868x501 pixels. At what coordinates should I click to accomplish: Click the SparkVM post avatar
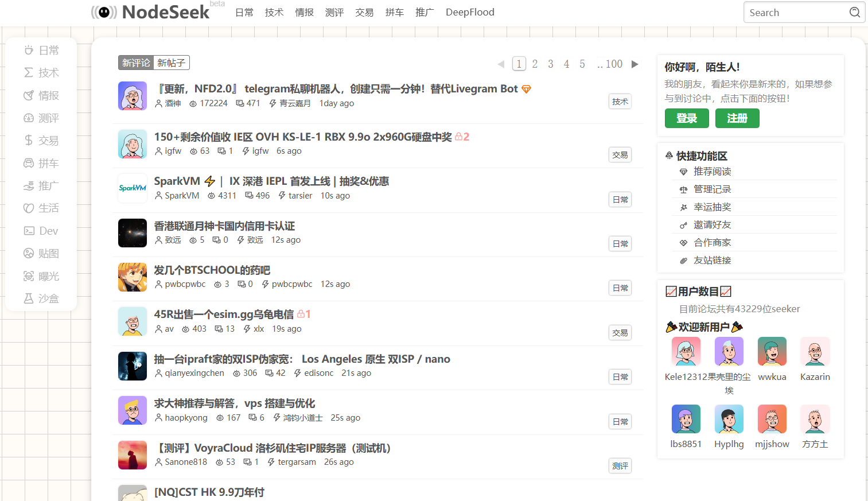tap(133, 188)
